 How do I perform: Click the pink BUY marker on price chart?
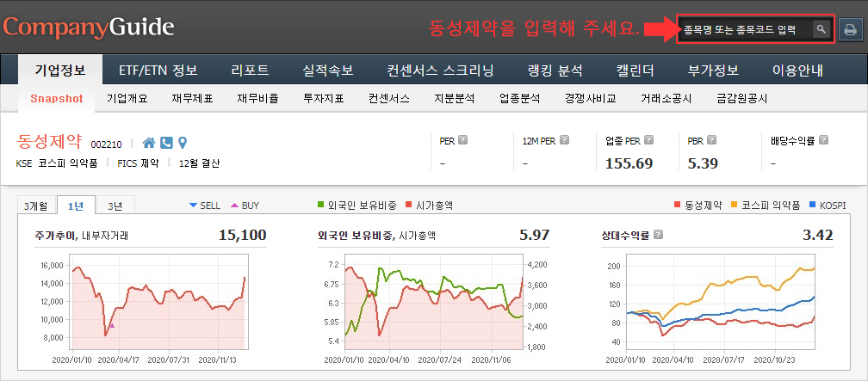(x=112, y=326)
